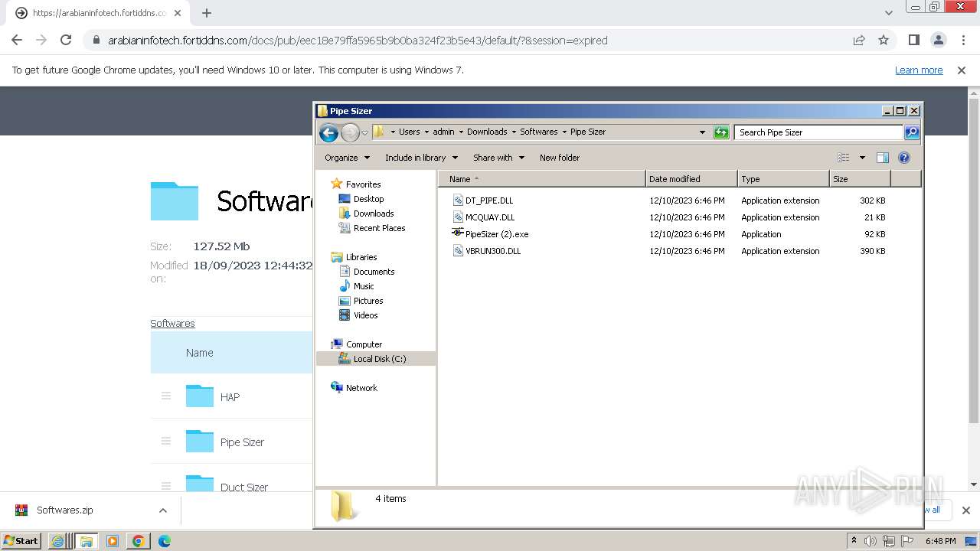This screenshot has width=980, height=551.
Task: Click Learn more link in update notice
Action: pos(919,70)
